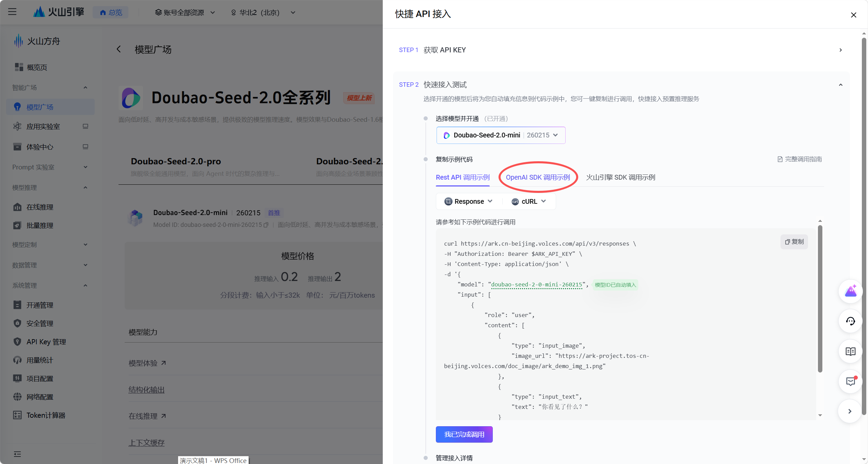Open 应用实验室 in the sidebar
The width and height of the screenshot is (868, 464).
50,127
